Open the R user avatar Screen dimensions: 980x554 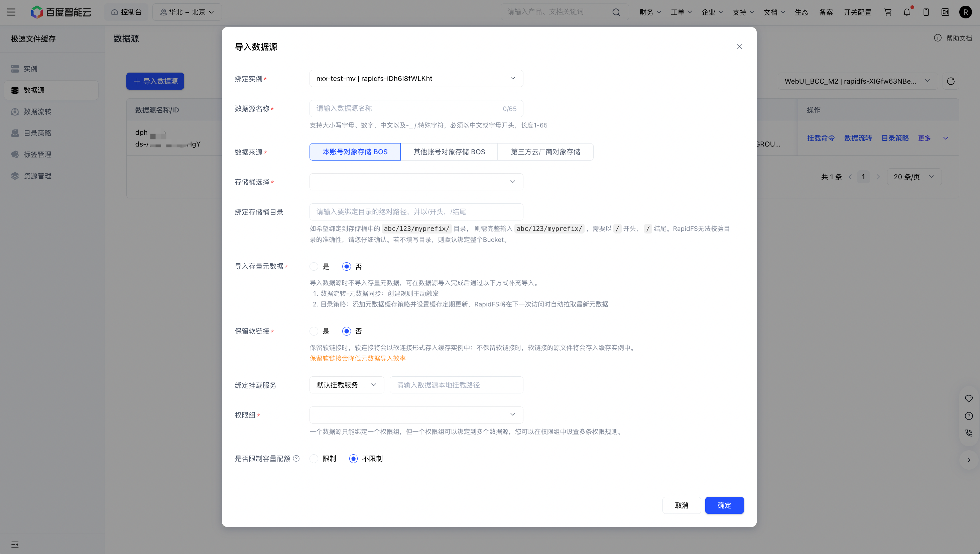click(966, 12)
